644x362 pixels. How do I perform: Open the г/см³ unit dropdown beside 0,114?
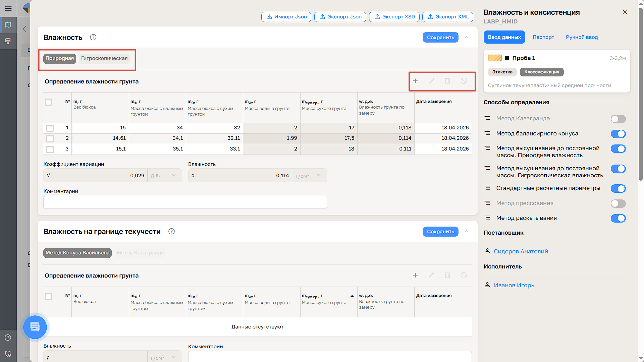(x=309, y=175)
